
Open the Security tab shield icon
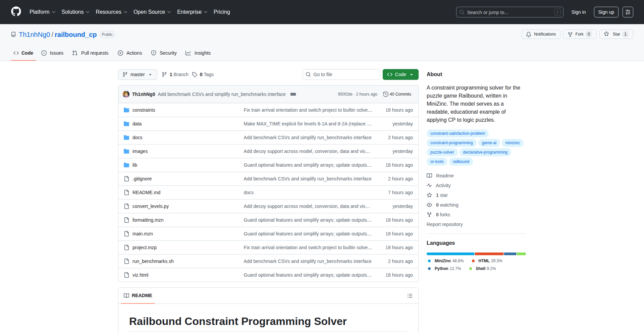(x=154, y=53)
